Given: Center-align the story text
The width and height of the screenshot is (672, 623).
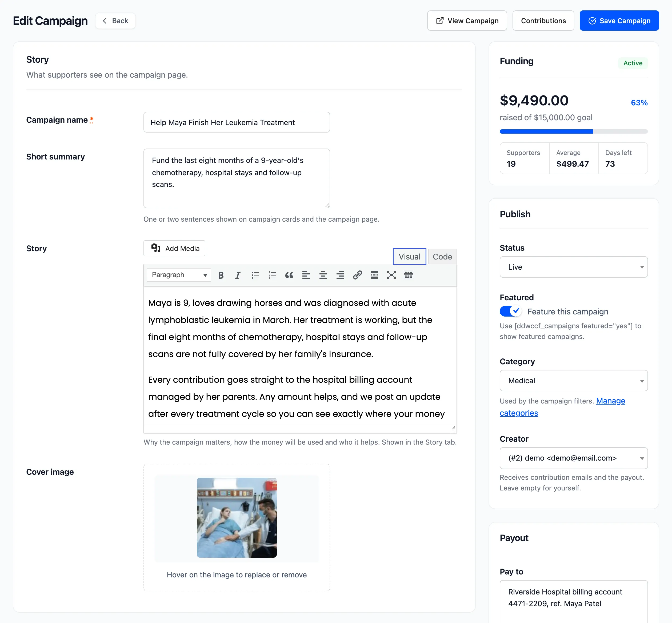Looking at the screenshot, I should (x=323, y=275).
